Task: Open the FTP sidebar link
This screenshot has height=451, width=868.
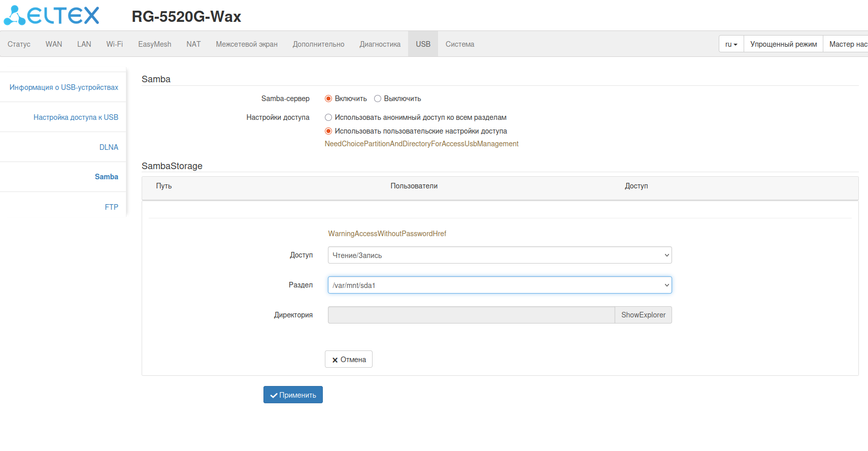Action: click(x=111, y=207)
